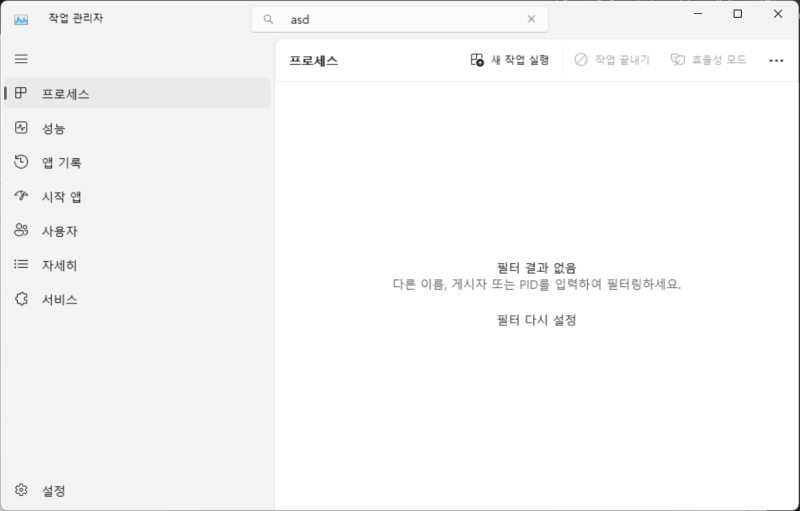800x511 pixels.
Task: Switch to 사용자 page
Action: (137, 231)
